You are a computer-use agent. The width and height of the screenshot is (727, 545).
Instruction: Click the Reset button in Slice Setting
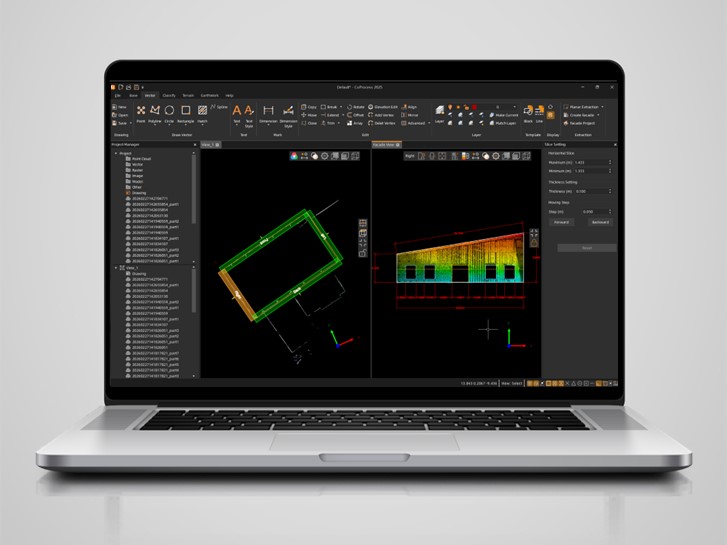point(587,248)
